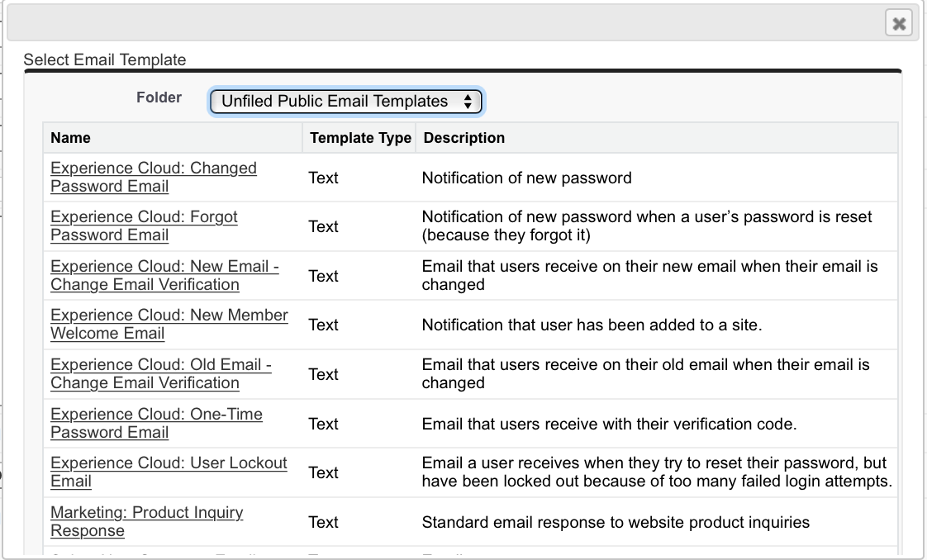
Task: Click the Folder label
Action: [159, 97]
